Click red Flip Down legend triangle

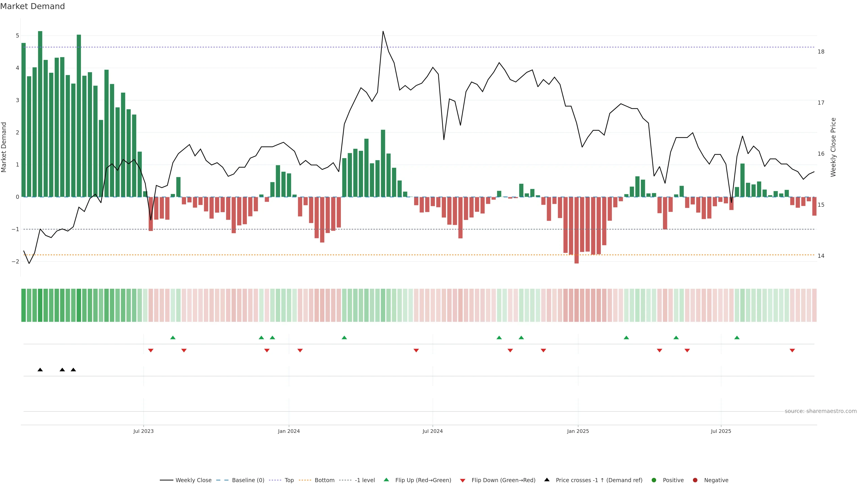click(463, 481)
